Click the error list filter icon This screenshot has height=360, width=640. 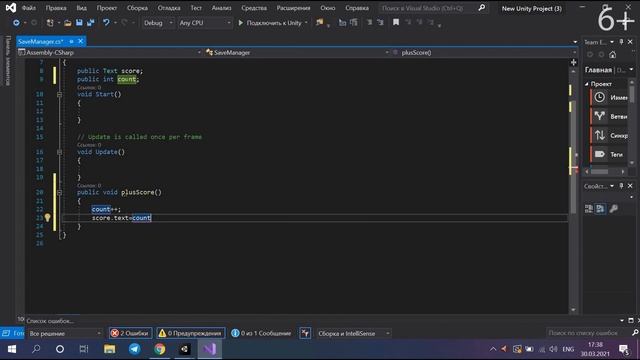tap(305, 333)
